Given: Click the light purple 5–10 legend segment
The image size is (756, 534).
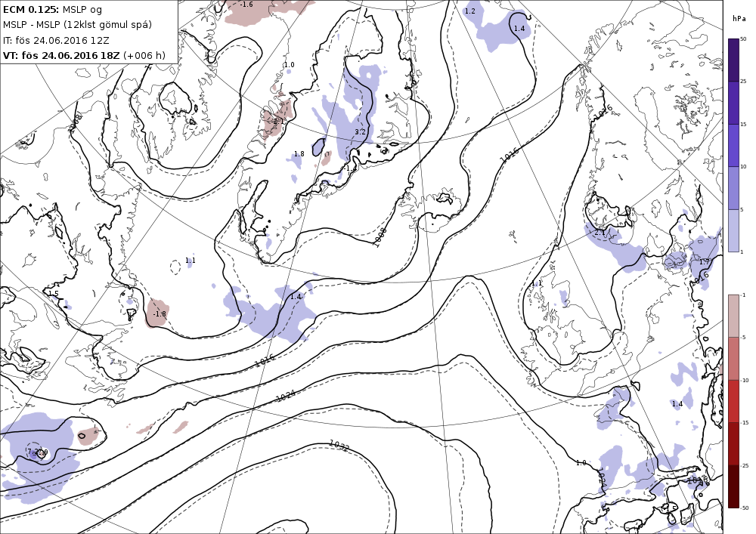Looking at the screenshot, I should pyautogui.click(x=733, y=188).
